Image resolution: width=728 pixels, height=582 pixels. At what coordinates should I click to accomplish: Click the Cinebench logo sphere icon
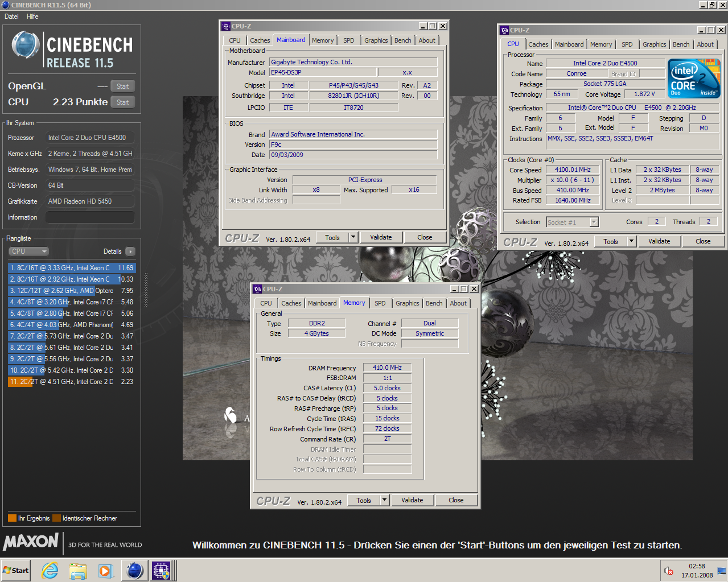coord(26,46)
